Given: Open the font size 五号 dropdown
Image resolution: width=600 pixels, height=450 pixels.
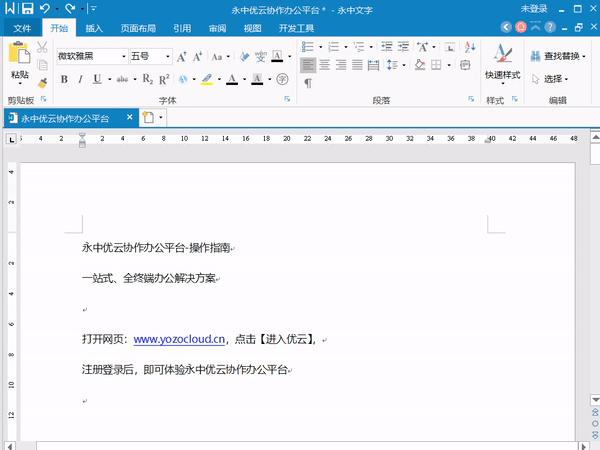Looking at the screenshot, I should click(x=168, y=57).
